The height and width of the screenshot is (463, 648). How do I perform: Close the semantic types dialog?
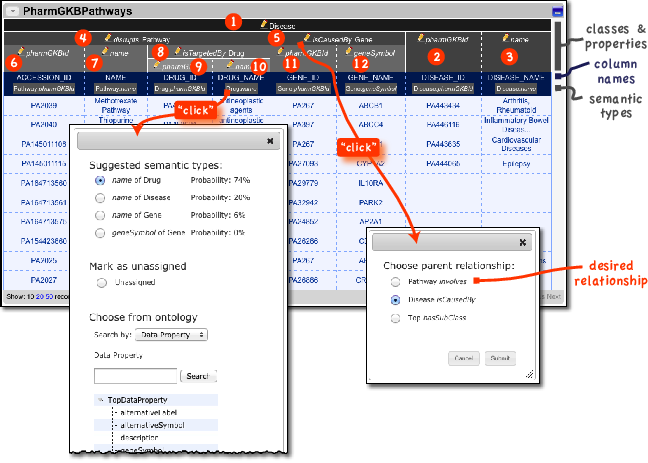270,141
